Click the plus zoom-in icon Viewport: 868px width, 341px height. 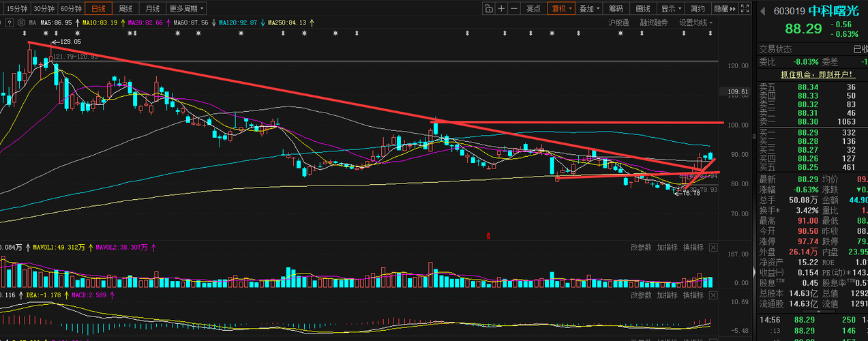[502, 9]
